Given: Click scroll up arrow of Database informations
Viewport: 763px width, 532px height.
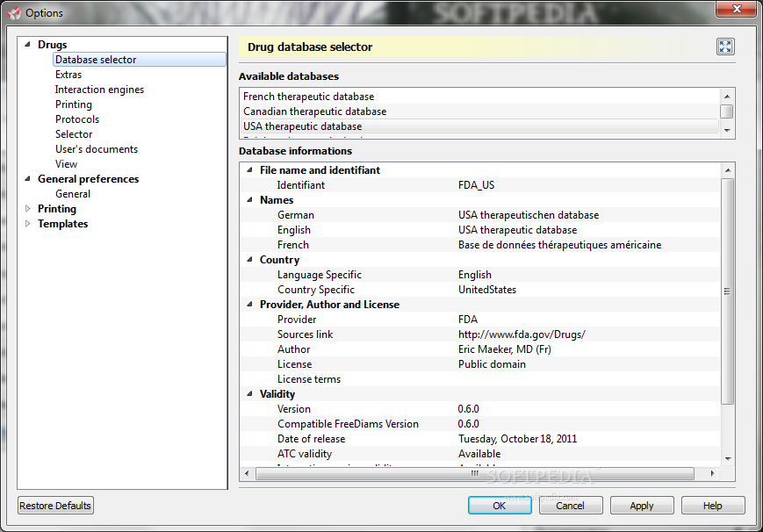Looking at the screenshot, I should point(728,170).
